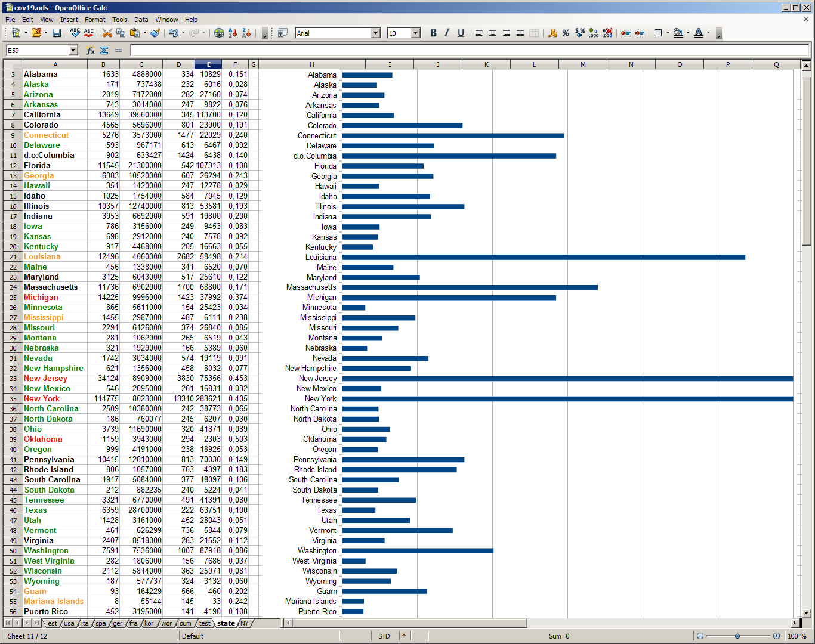Increase cell indent
Image resolution: width=815 pixels, height=644 pixels.
pos(640,33)
